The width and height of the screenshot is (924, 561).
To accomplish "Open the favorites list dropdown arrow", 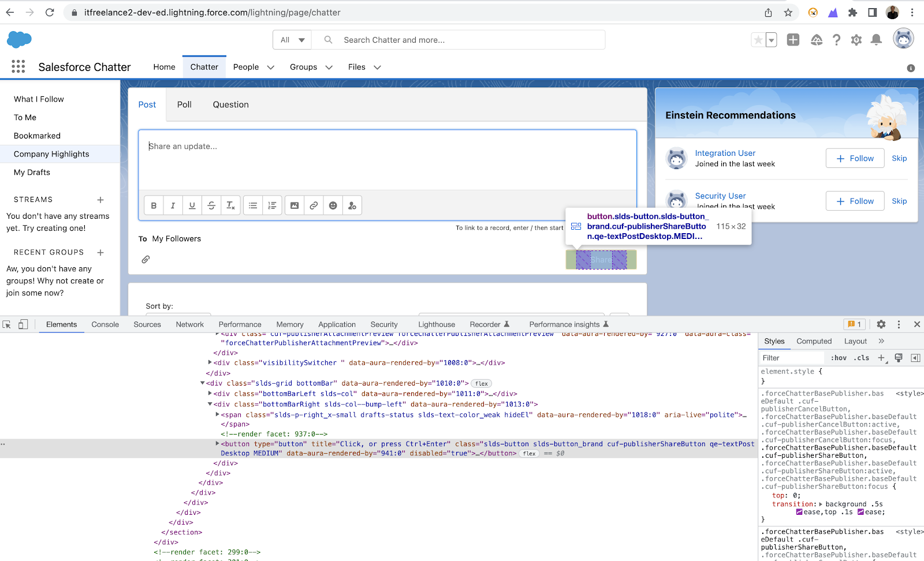I will [771, 40].
